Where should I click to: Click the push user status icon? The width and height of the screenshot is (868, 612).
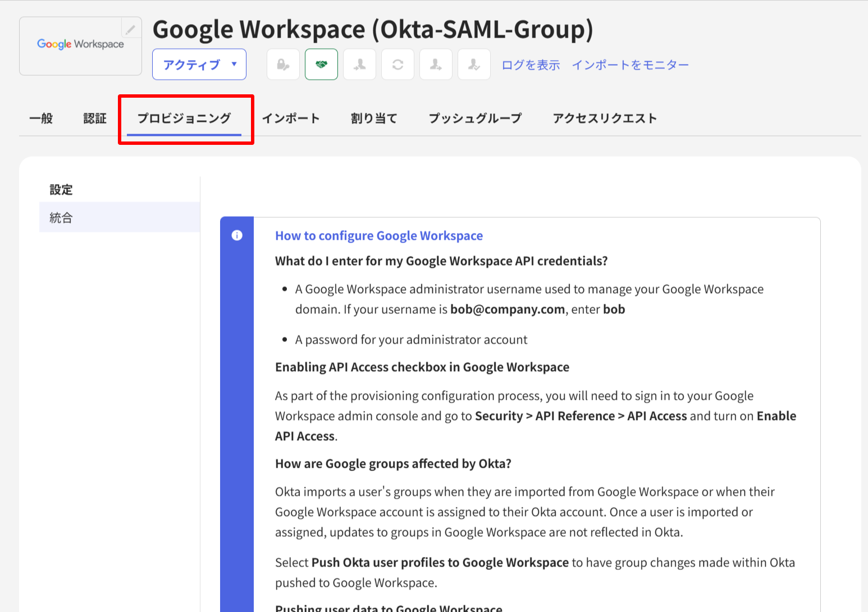tap(436, 64)
